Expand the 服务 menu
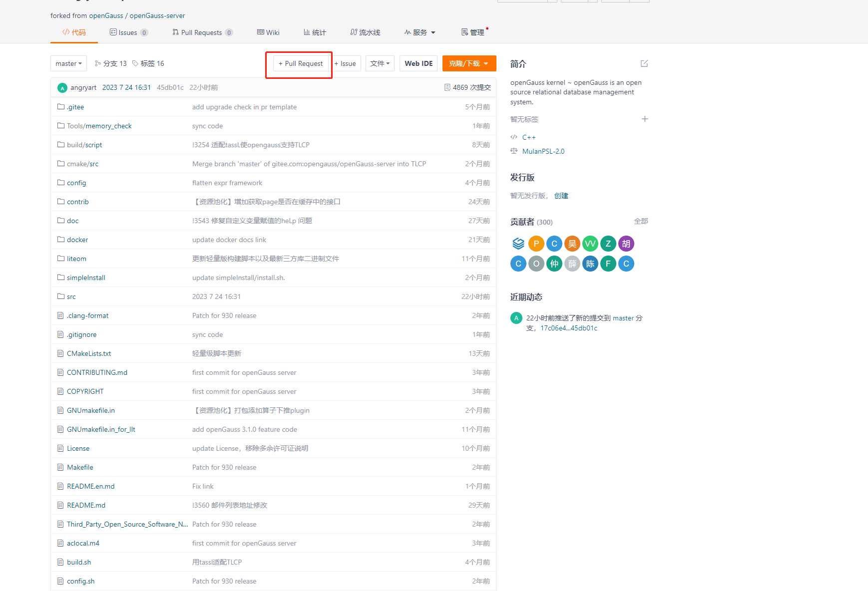The image size is (868, 591). [420, 32]
